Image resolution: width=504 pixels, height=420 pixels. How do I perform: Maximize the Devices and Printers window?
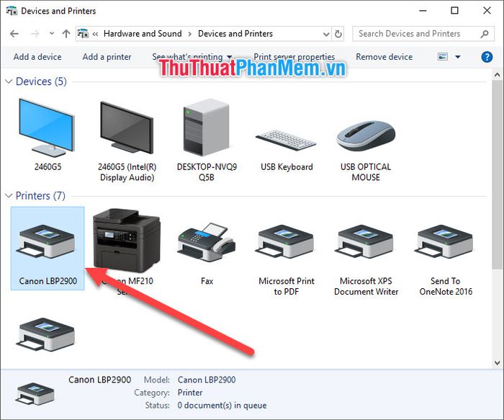tap(454, 11)
